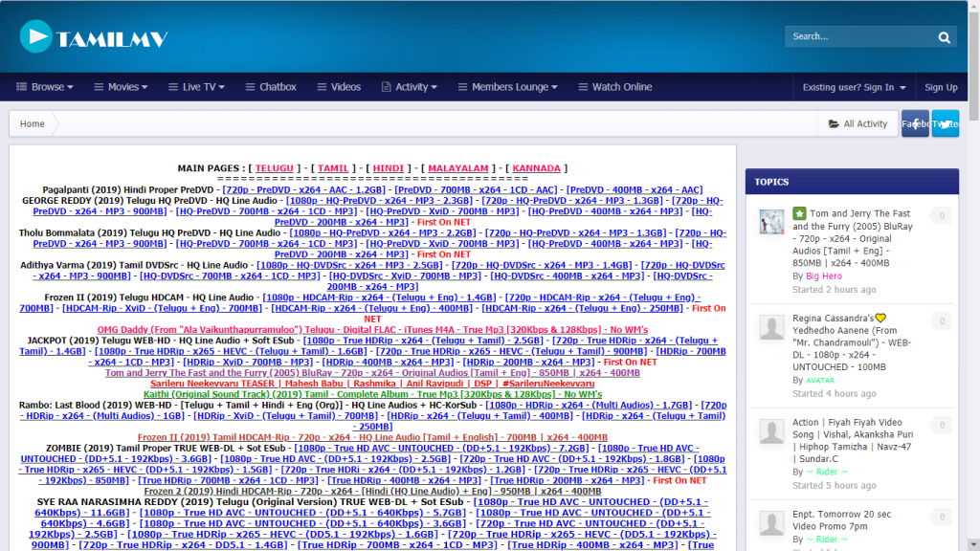Open Frozen II Telugu 1080p HDCAM-Rip 1.4GB link

point(379,298)
